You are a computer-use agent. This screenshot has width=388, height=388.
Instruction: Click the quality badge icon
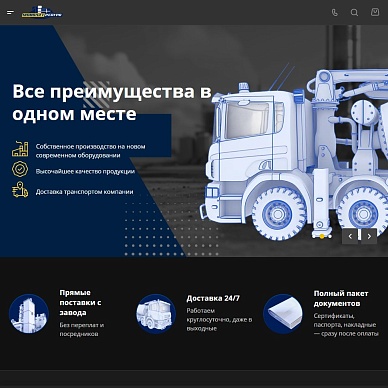(20, 169)
